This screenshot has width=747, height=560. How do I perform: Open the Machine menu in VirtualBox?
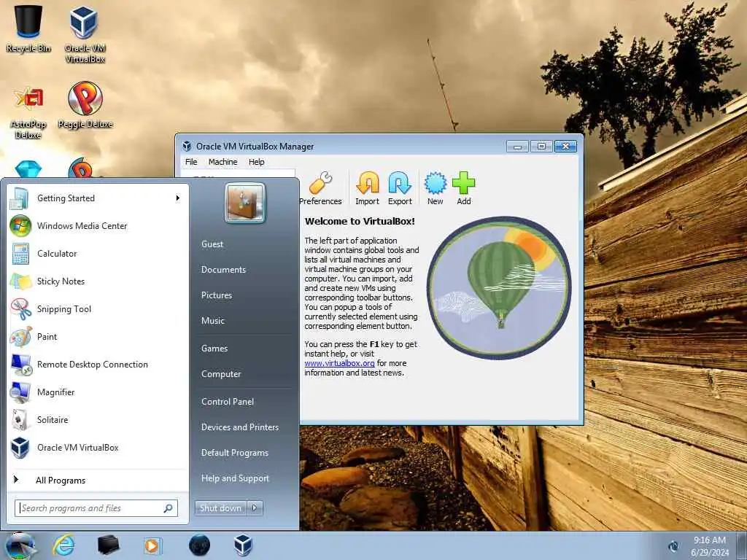click(222, 162)
